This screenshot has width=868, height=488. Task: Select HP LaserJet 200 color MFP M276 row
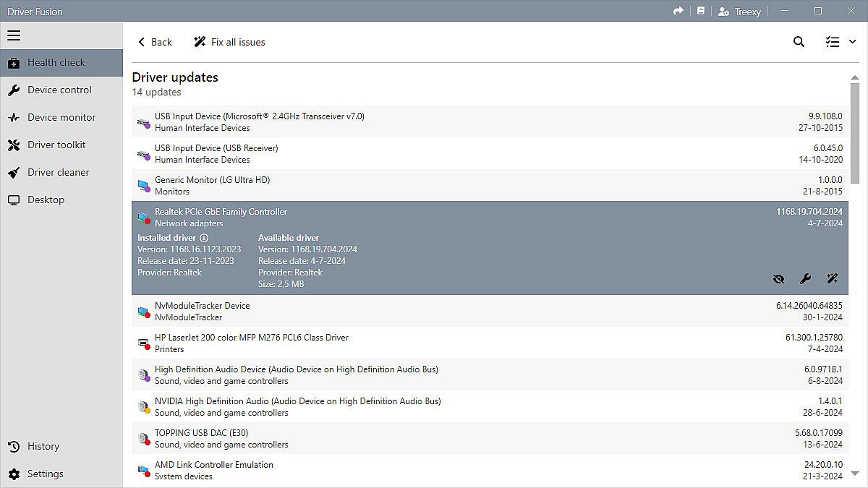point(490,343)
